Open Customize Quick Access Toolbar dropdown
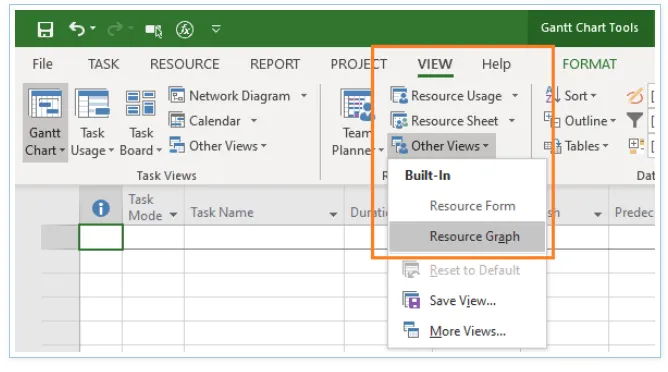 tap(216, 29)
